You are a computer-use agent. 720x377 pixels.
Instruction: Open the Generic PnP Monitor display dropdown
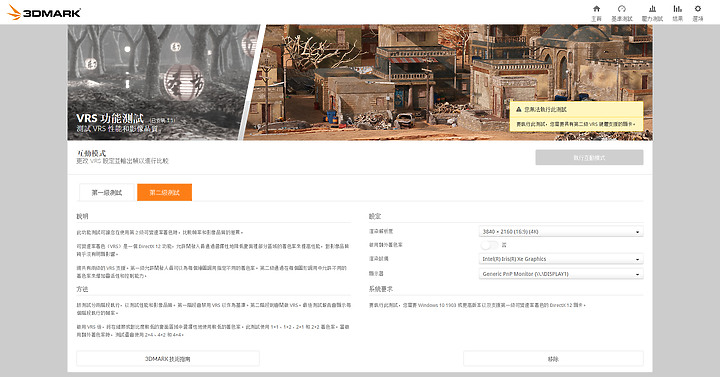point(561,274)
